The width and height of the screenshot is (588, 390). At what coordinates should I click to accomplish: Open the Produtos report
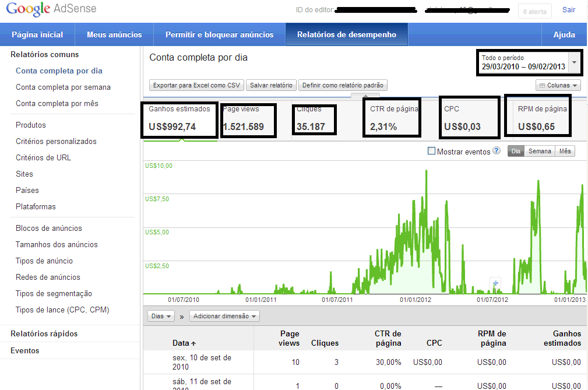pyautogui.click(x=31, y=125)
